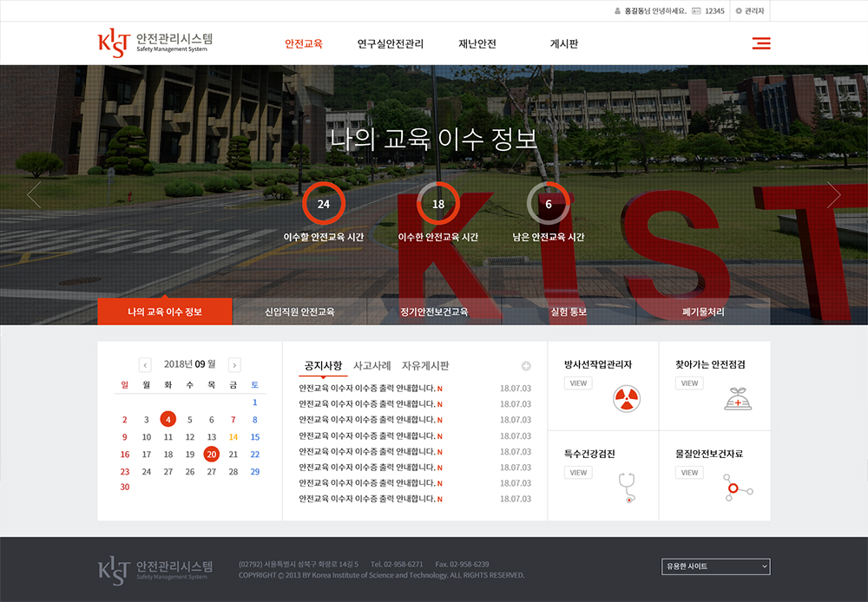Open the hamburger menu icon
Screen dimensions: 868x602
click(761, 43)
